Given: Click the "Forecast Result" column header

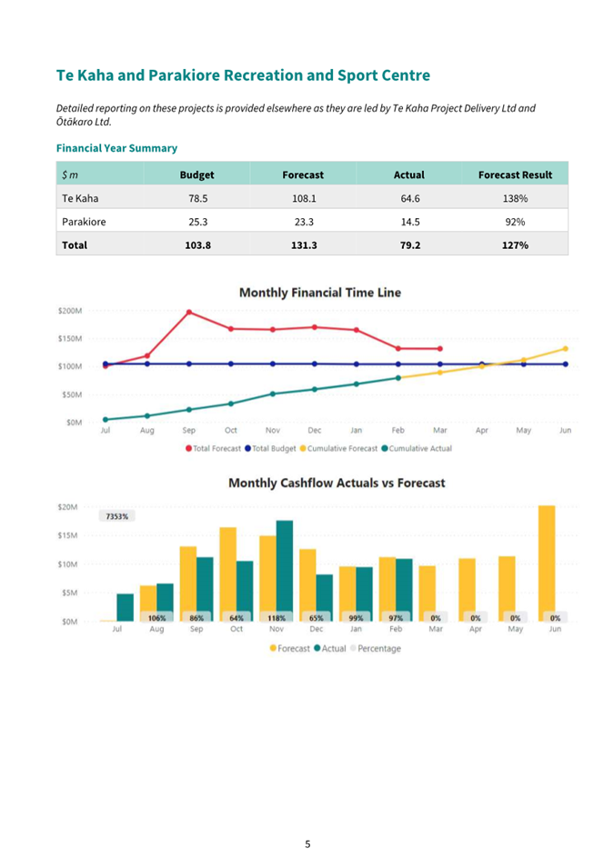Looking at the screenshot, I should 516,175.
